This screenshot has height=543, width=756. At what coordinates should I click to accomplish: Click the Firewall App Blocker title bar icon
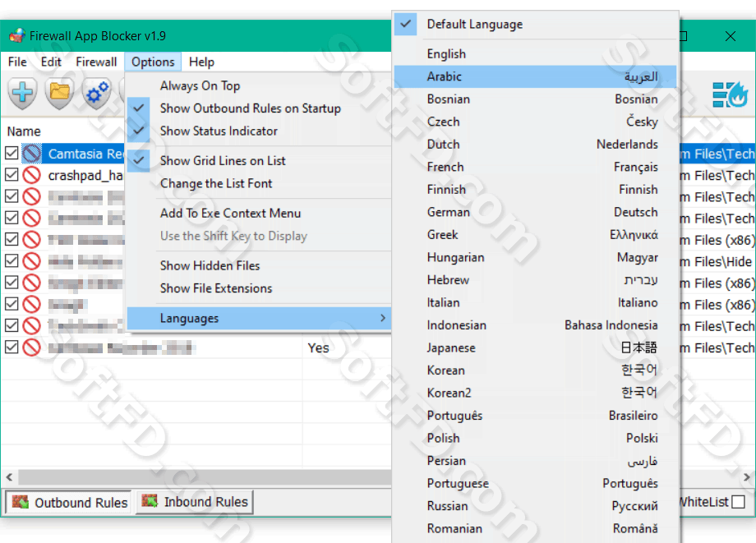coord(16,36)
